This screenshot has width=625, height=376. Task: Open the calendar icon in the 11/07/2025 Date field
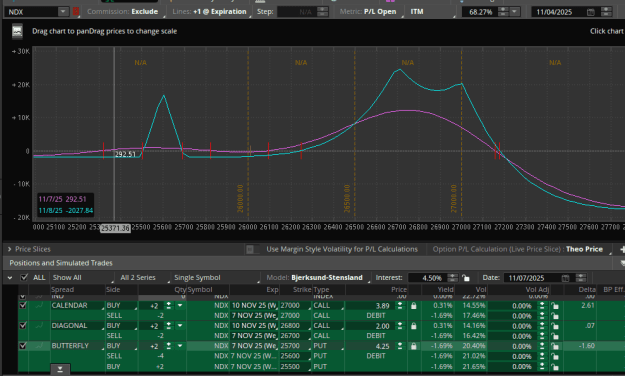click(565, 278)
